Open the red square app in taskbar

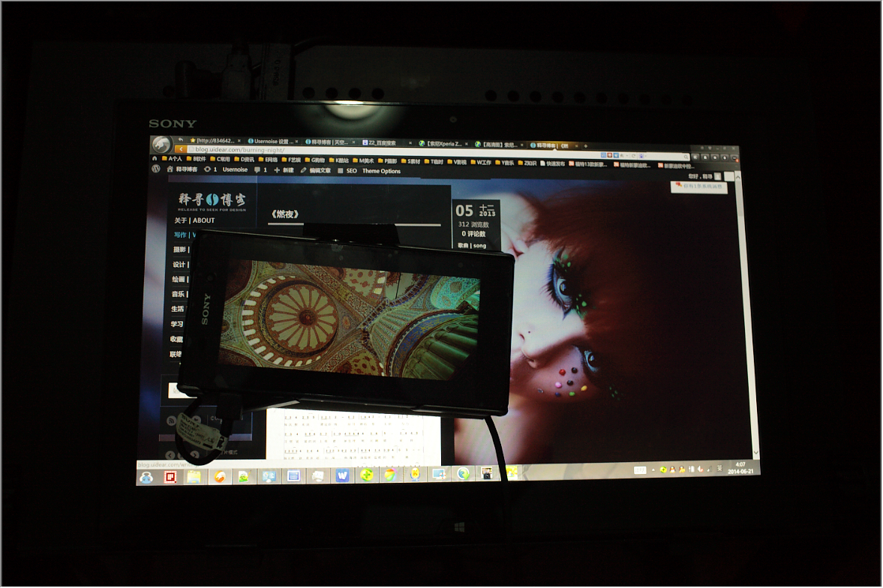tap(170, 476)
